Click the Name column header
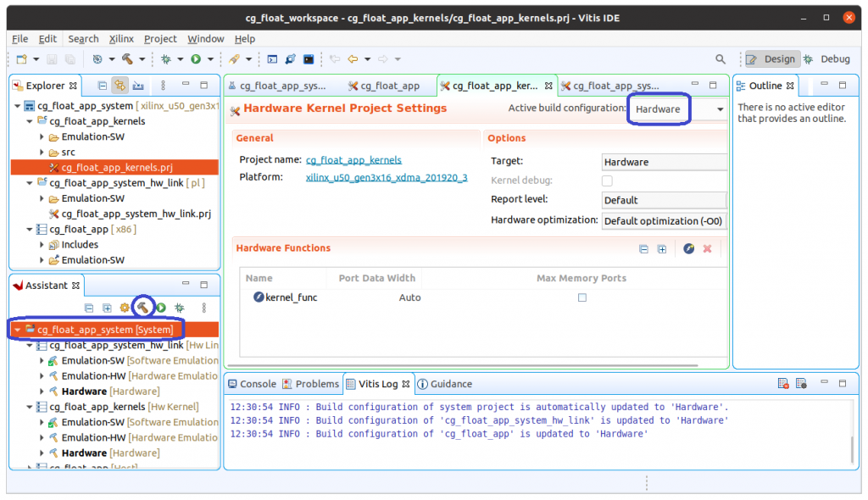This screenshot has width=868, height=500. coord(259,279)
